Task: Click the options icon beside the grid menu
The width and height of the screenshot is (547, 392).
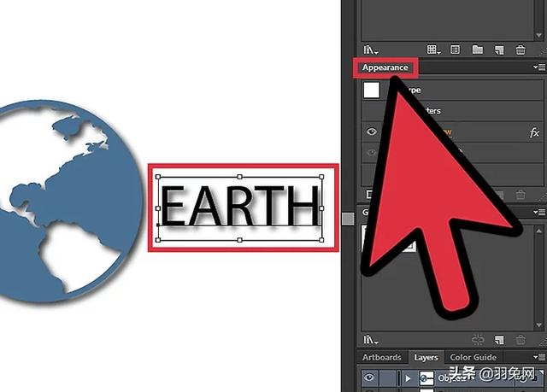Action: click(x=455, y=50)
